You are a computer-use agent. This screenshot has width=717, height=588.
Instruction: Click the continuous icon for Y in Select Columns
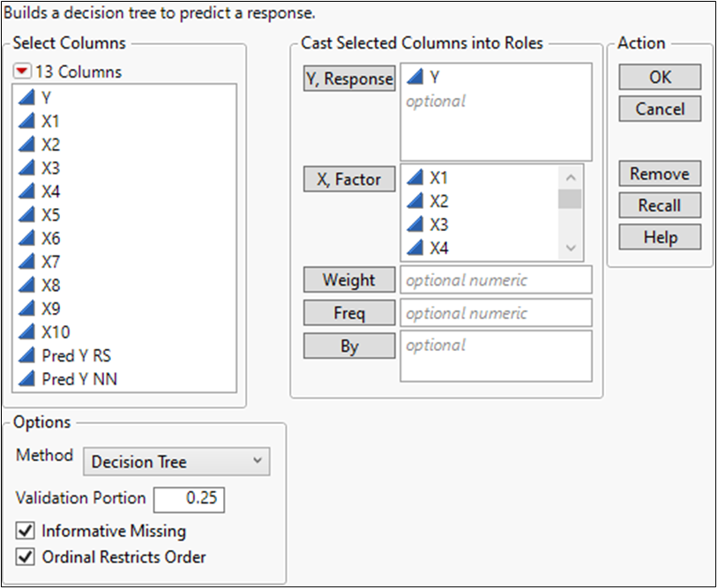point(27,98)
